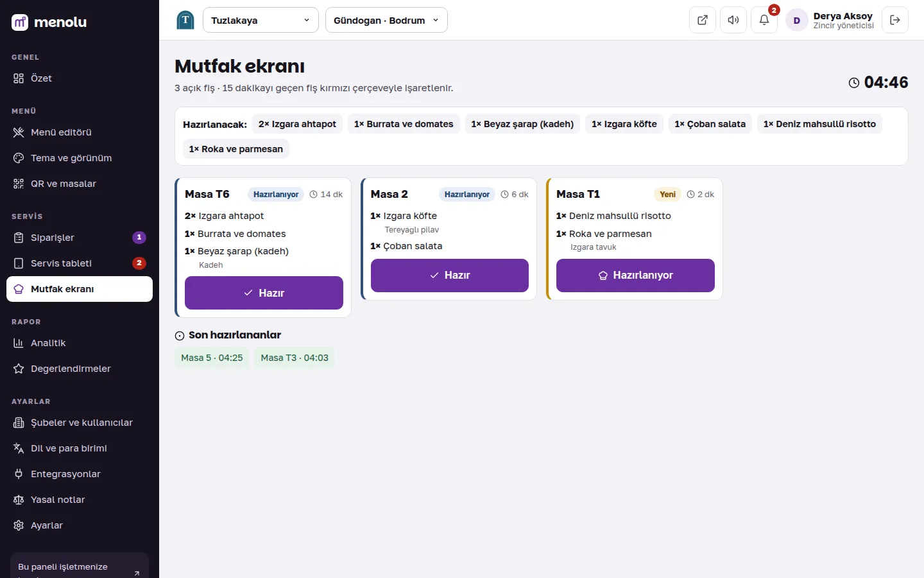The image size is (924, 578).
Task: Mark Masa T6 order as Hazır
Action: click(x=264, y=293)
